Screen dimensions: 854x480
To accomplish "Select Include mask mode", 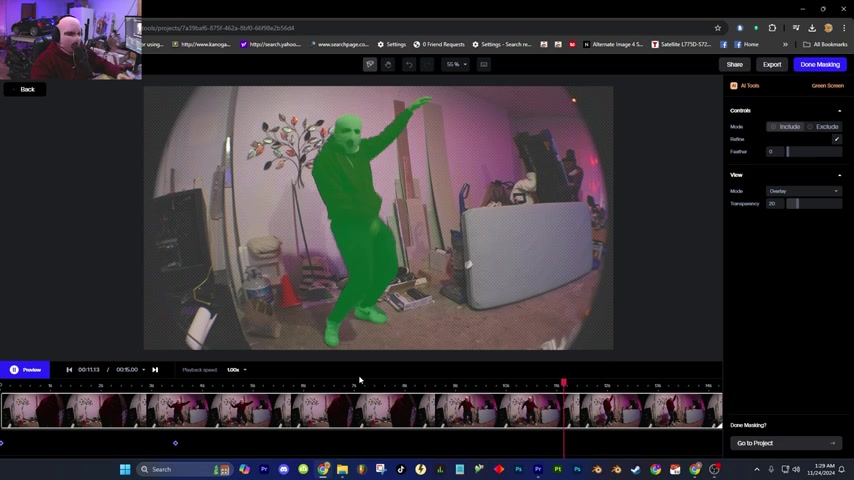I will [785, 126].
